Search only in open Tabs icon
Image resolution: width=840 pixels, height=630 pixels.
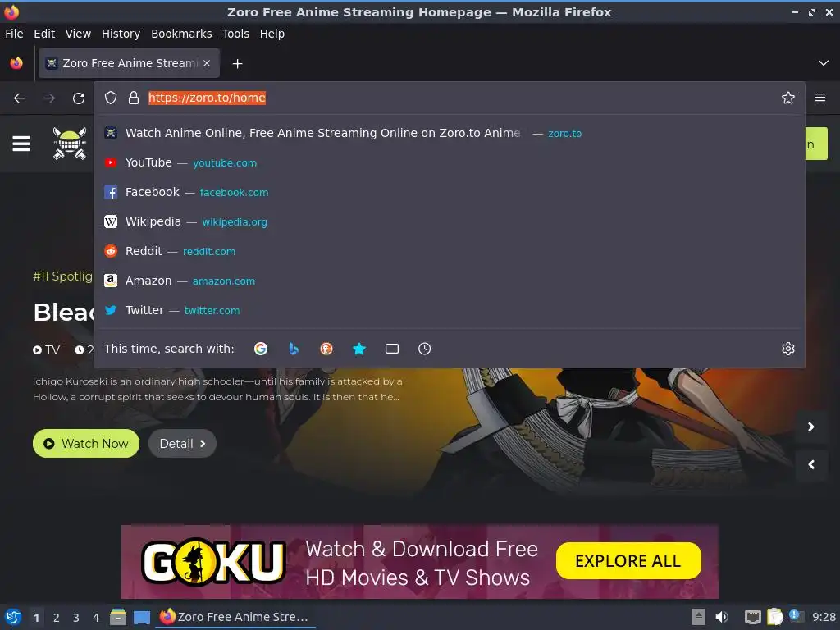[392, 349]
